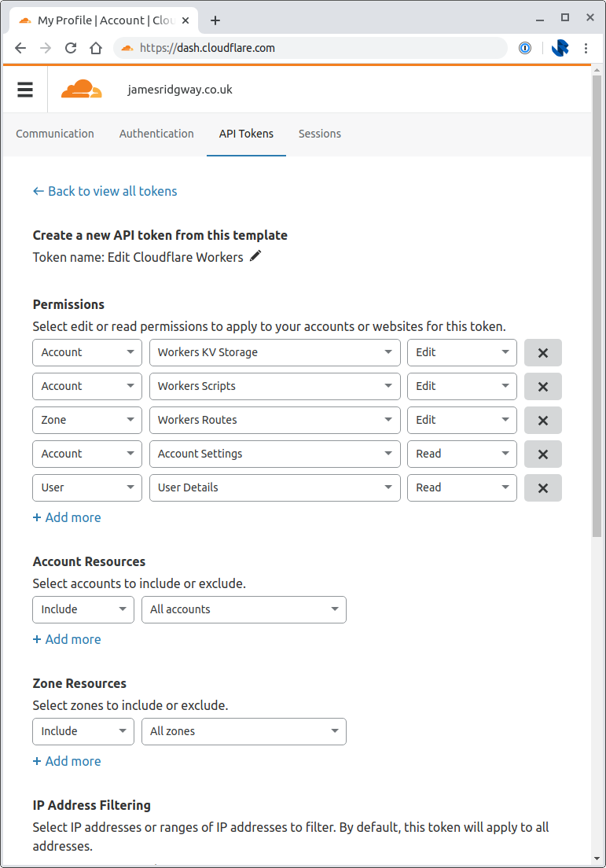The height and width of the screenshot is (868, 606).
Task: Remove the User Details permission row
Action: point(543,487)
